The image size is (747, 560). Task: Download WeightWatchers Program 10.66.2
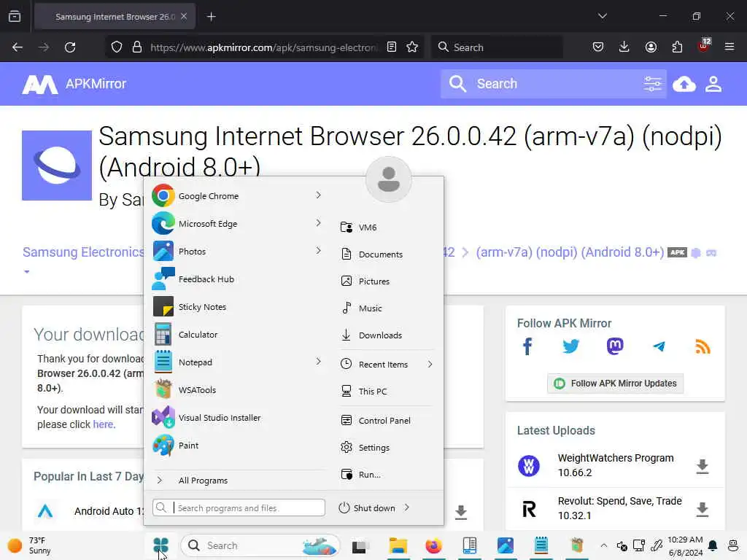pos(702,466)
